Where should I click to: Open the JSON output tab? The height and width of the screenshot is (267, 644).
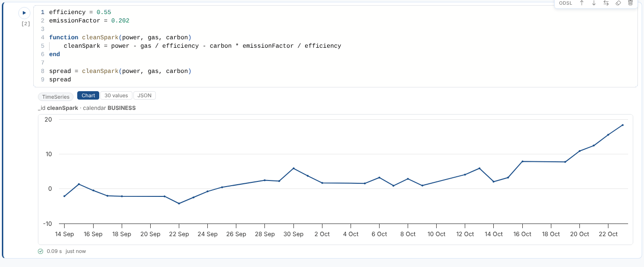click(145, 95)
